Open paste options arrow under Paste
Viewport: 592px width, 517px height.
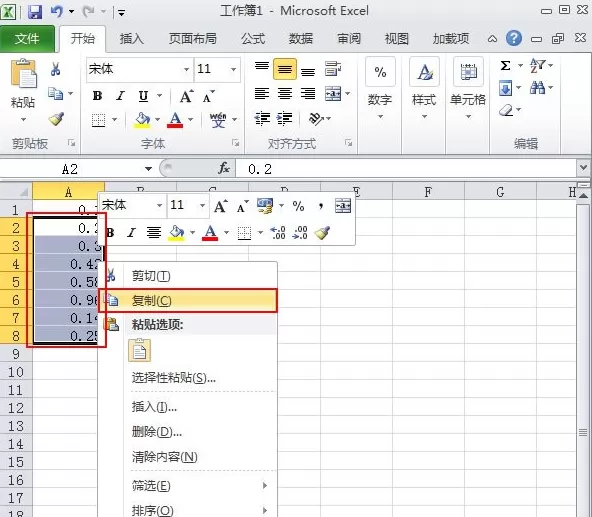pos(23,120)
